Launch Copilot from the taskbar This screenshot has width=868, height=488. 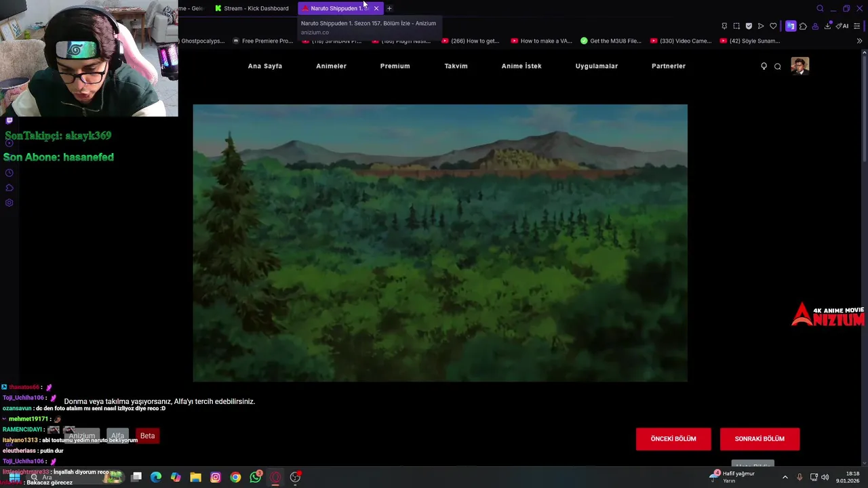tap(176, 477)
